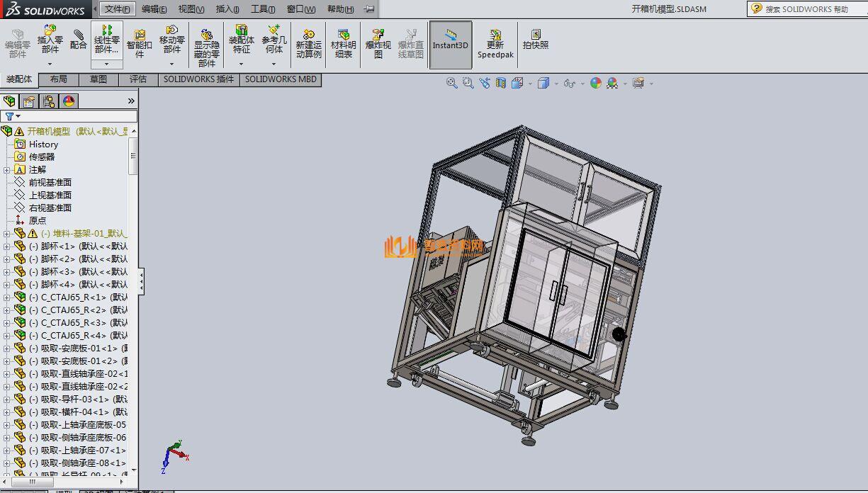Click 更新 Speedpak button
This screenshot has height=493, width=868.
[495, 44]
